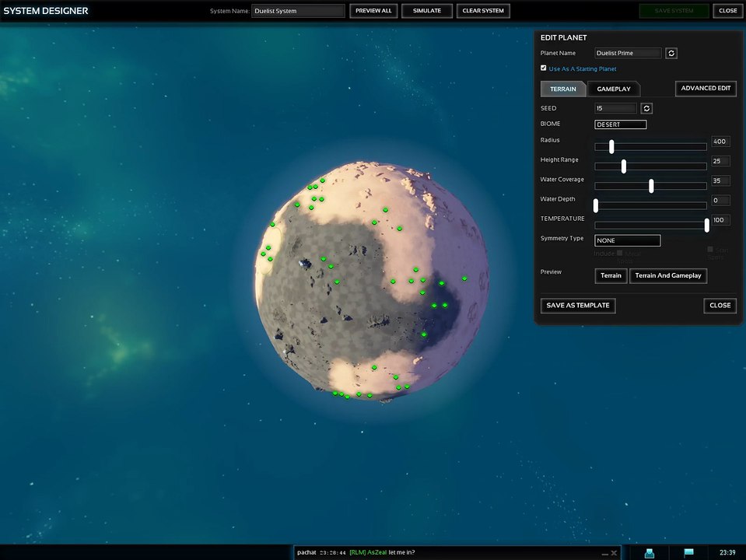
Task: Randomize the planet name with refresh icon
Action: coord(671,53)
